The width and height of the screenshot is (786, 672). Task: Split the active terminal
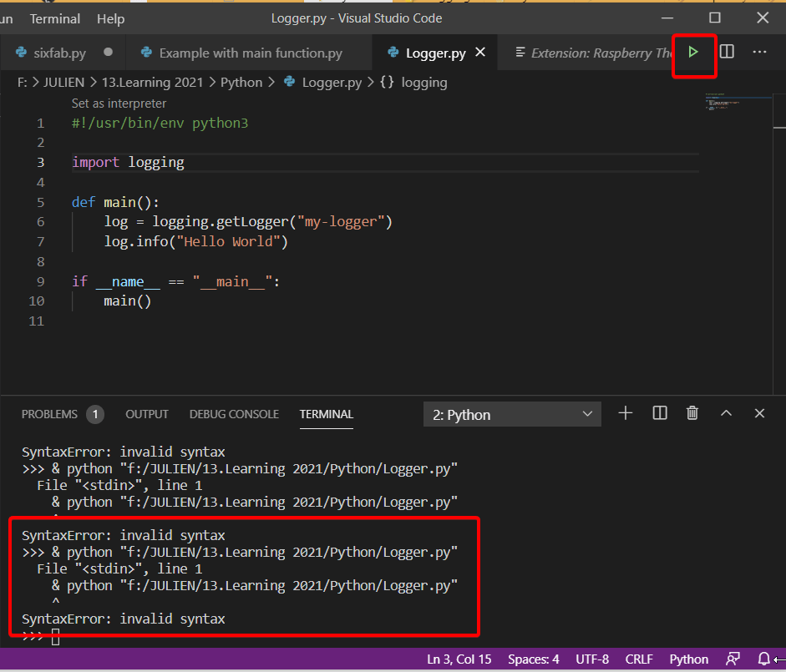tap(659, 412)
